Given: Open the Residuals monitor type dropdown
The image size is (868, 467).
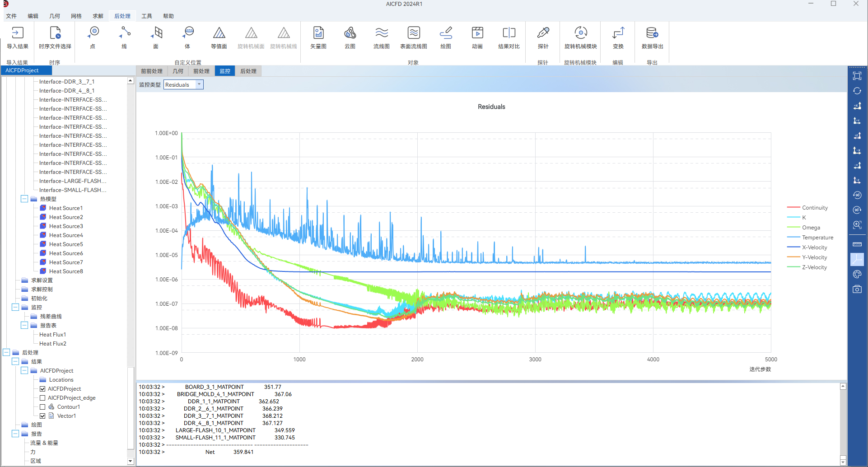Looking at the screenshot, I should (183, 84).
